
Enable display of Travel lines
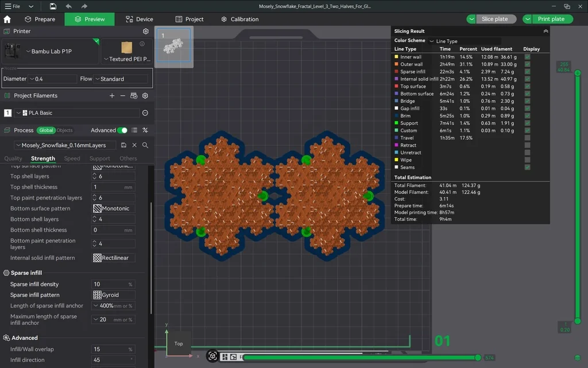coord(527,138)
